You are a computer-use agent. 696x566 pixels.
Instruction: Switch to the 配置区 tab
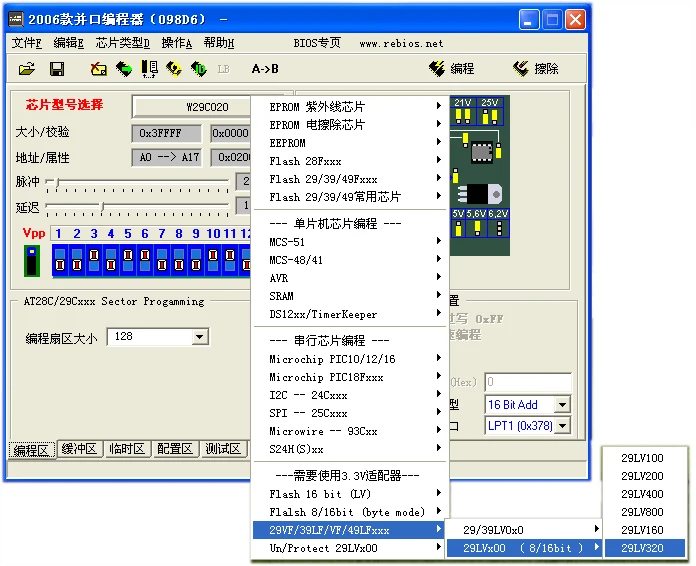coord(175,449)
